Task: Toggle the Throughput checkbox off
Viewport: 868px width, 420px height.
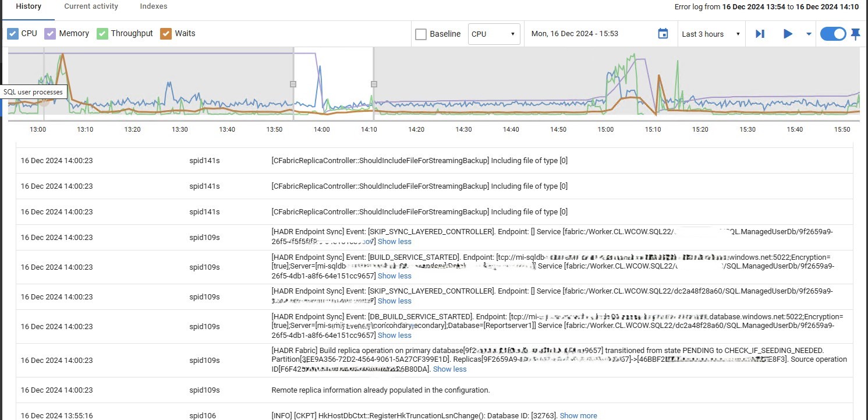Action: point(102,34)
